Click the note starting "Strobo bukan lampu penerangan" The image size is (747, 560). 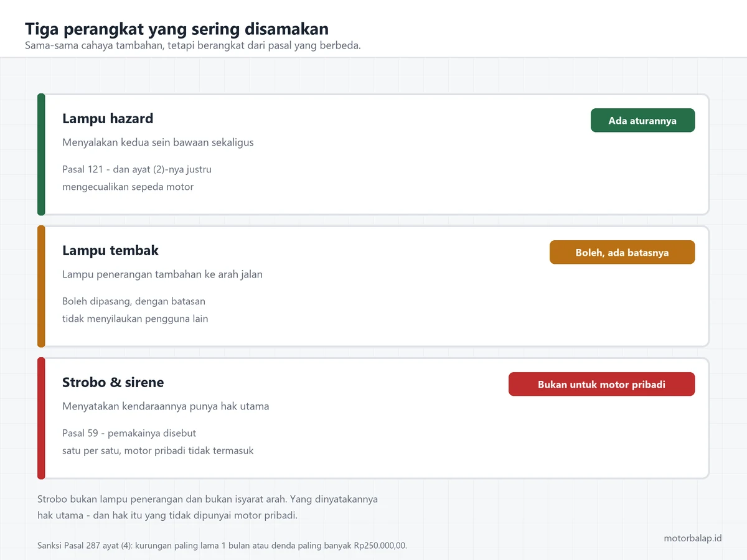pos(207,500)
